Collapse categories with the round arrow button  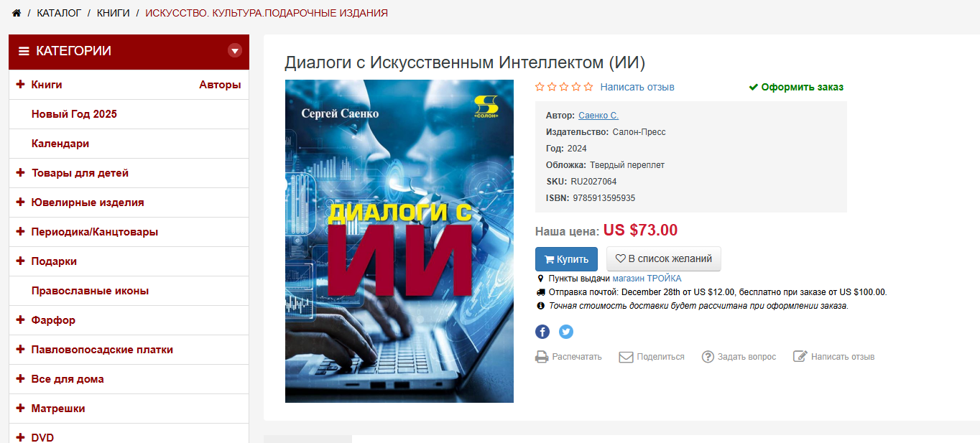pyautogui.click(x=235, y=50)
